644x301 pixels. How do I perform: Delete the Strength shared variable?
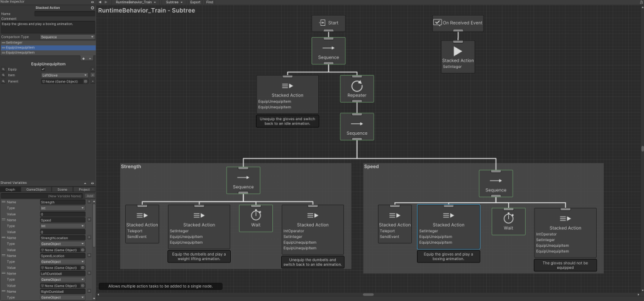click(x=89, y=202)
